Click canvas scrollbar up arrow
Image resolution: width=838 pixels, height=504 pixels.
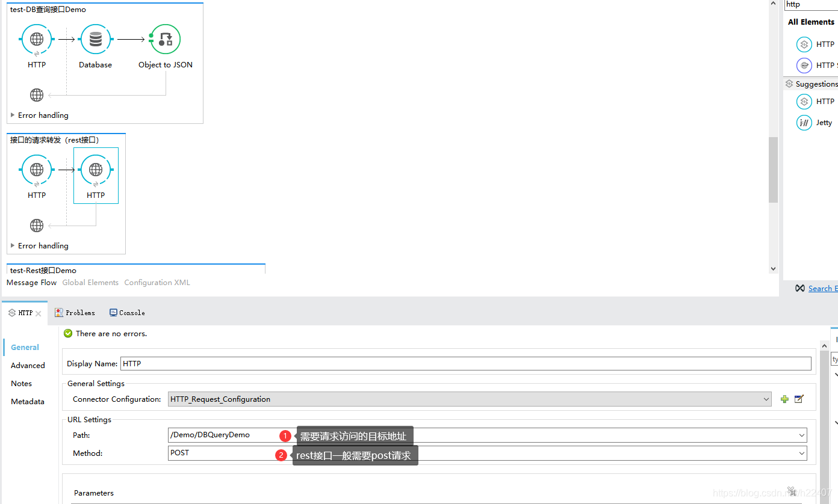773,4
